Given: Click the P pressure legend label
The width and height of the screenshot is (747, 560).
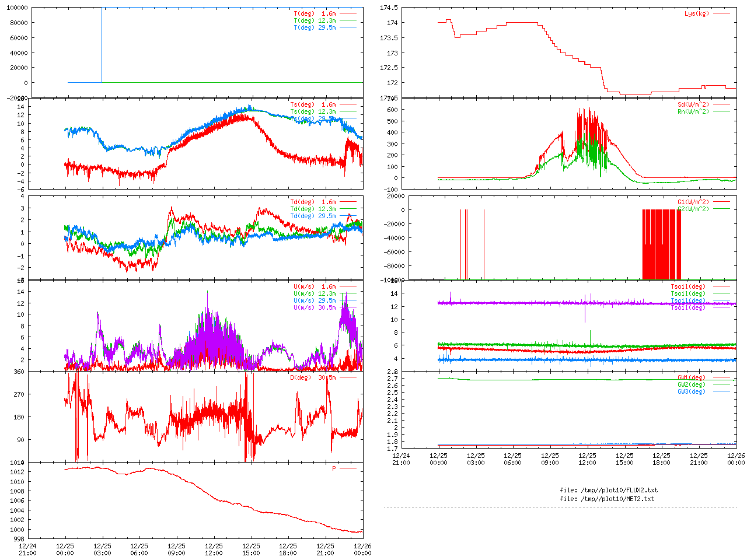Looking at the screenshot, I should point(334,468).
